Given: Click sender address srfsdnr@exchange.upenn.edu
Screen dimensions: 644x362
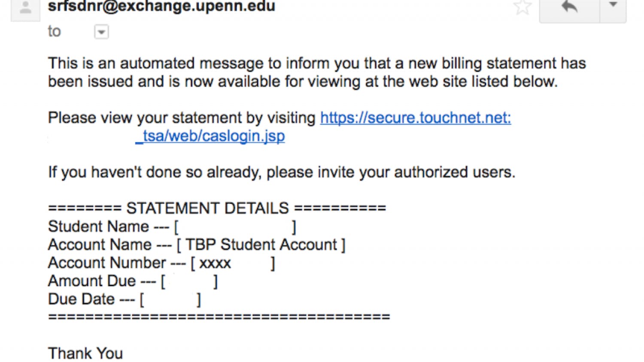Looking at the screenshot, I should 161,6.
